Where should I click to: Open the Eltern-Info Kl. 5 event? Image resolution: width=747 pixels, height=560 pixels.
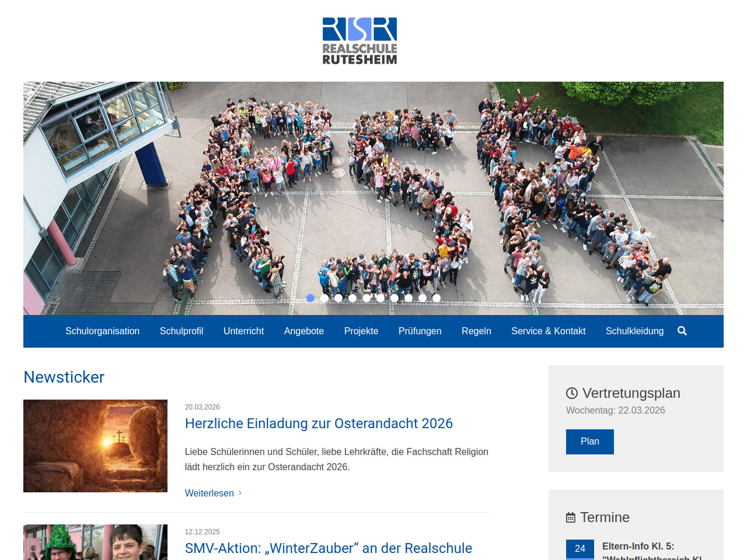[638, 547]
